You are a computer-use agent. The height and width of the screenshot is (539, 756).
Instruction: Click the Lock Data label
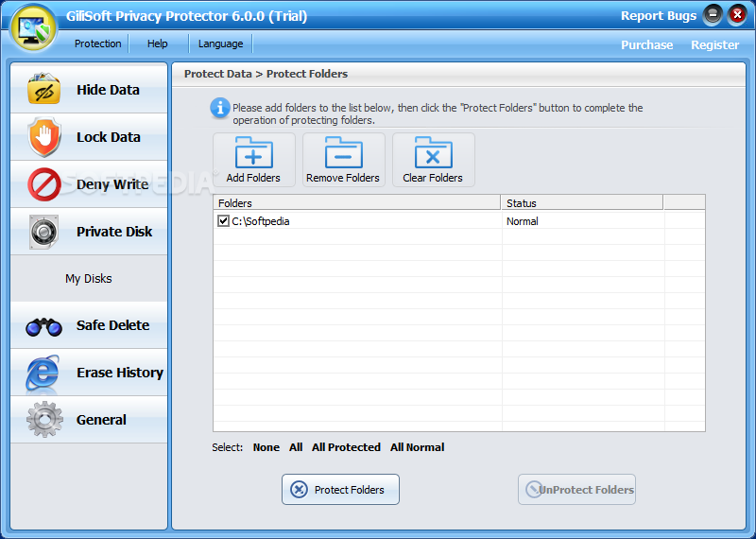pos(109,137)
